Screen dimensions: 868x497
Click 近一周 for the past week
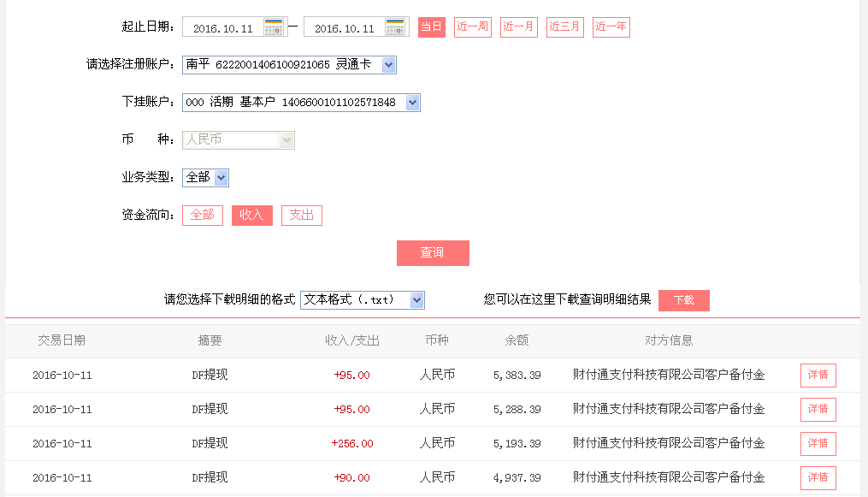pyautogui.click(x=472, y=27)
